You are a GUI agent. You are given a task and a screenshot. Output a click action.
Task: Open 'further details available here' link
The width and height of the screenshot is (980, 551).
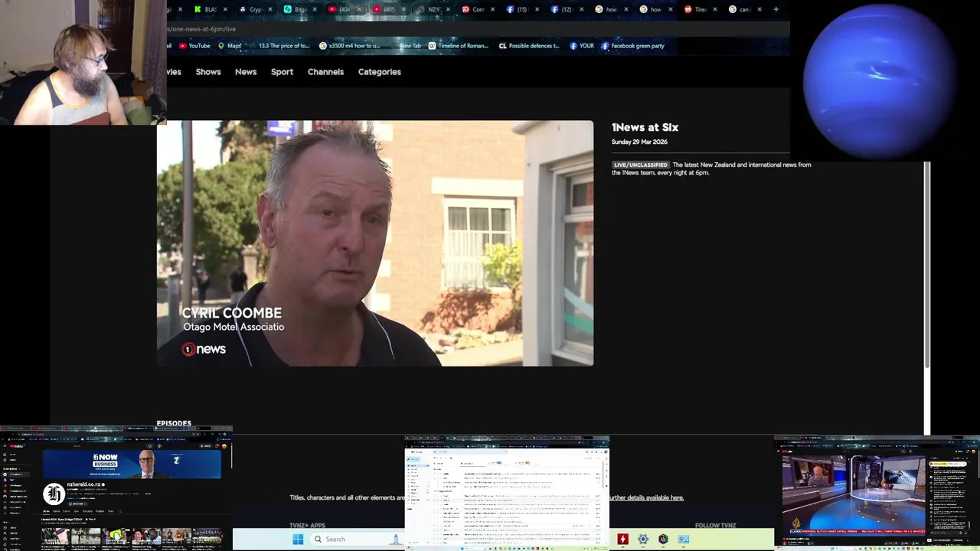[x=646, y=497]
